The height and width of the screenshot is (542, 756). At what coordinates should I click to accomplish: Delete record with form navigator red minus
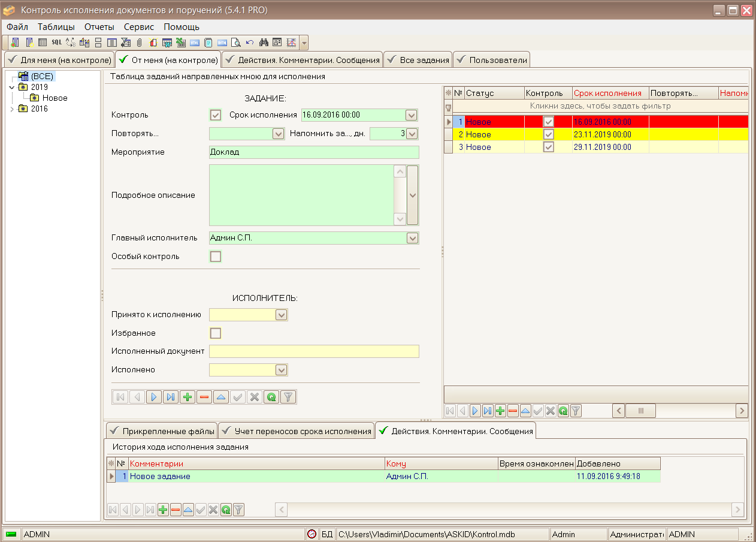point(204,397)
